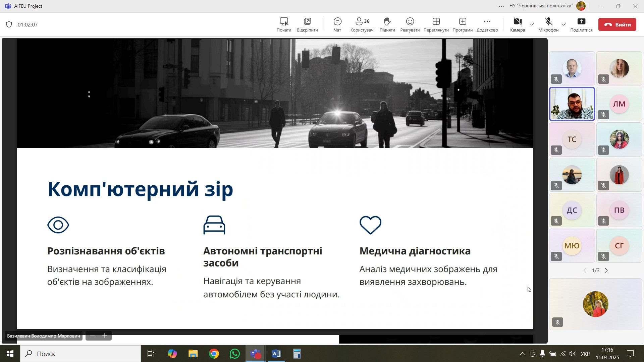Open the view options (Переглянути)
Image resolution: width=644 pixels, height=362 pixels.
click(x=436, y=24)
